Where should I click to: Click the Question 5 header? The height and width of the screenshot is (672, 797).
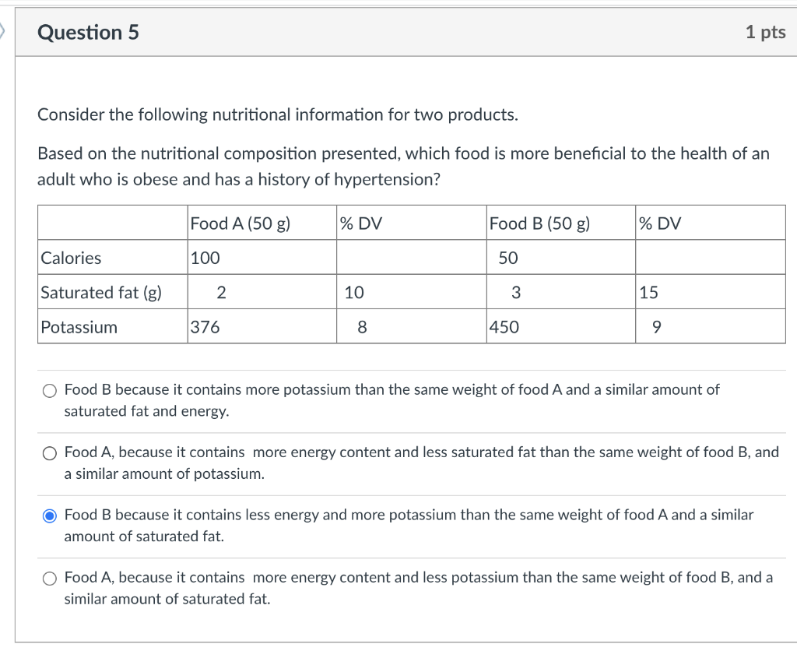pos(88,32)
